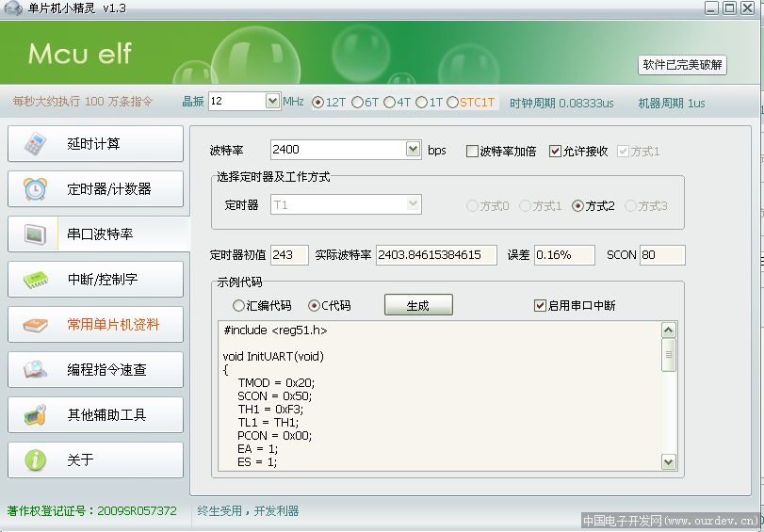This screenshot has width=764, height=532.
Task: Click the monitor icon beside 串口波特率
Action: pyautogui.click(x=35, y=234)
